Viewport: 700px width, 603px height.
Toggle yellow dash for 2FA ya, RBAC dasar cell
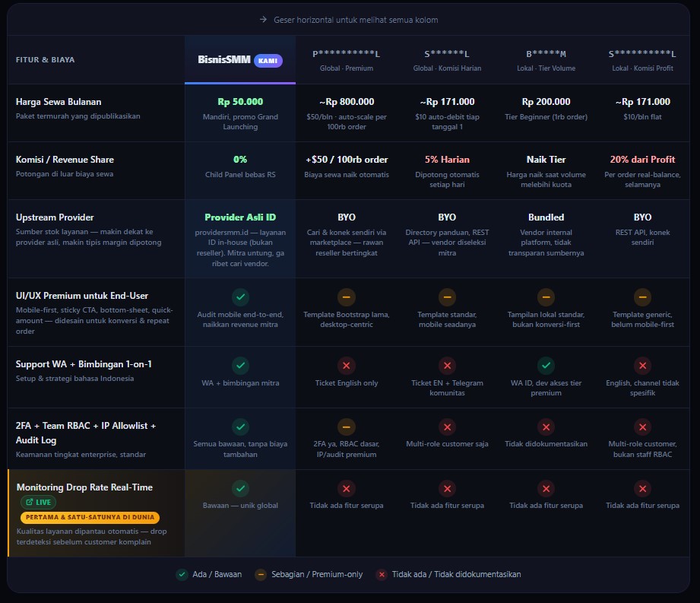[347, 427]
